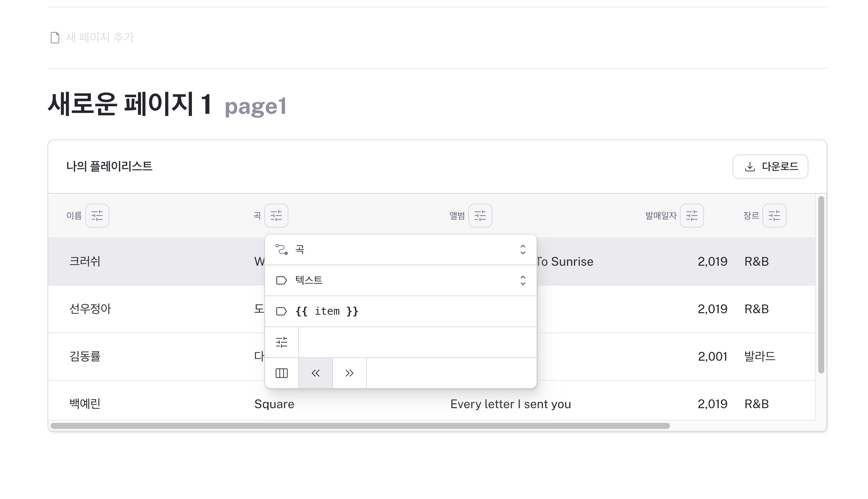Click the 앨범 column header label
The height and width of the screenshot is (499, 868).
[x=457, y=216]
